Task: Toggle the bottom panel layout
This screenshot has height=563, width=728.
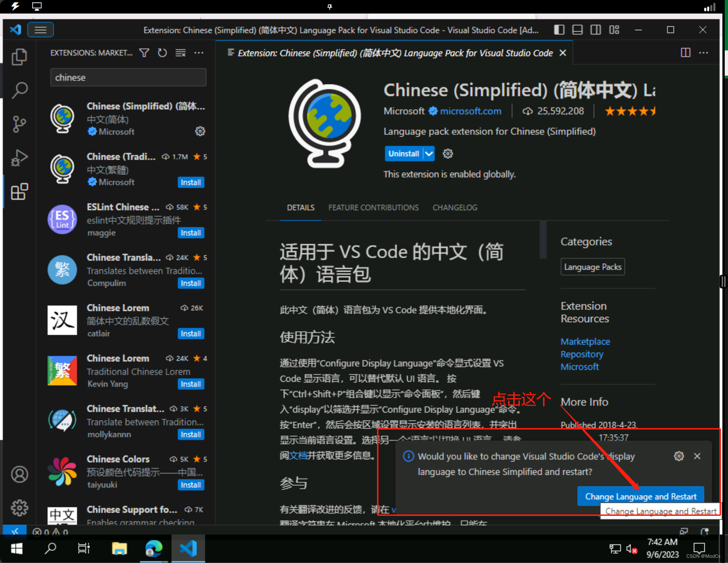Action: tap(577, 30)
